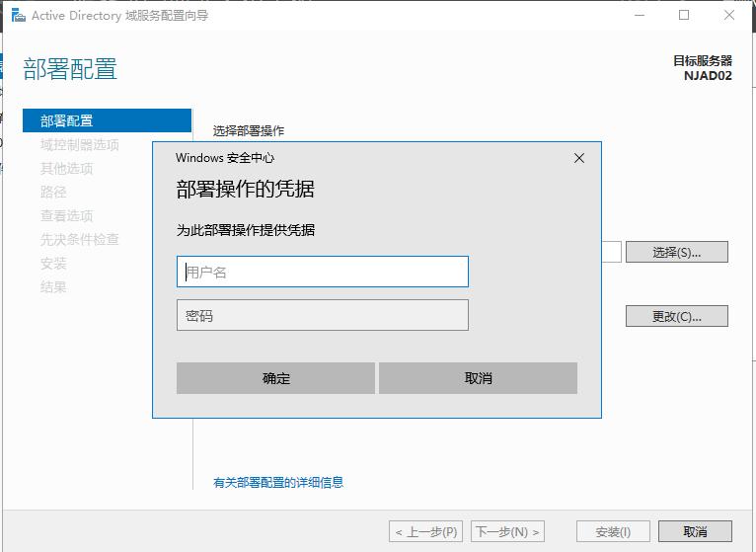Select 先决条件检查 step in sidebar
The image size is (756, 552).
click(x=80, y=239)
